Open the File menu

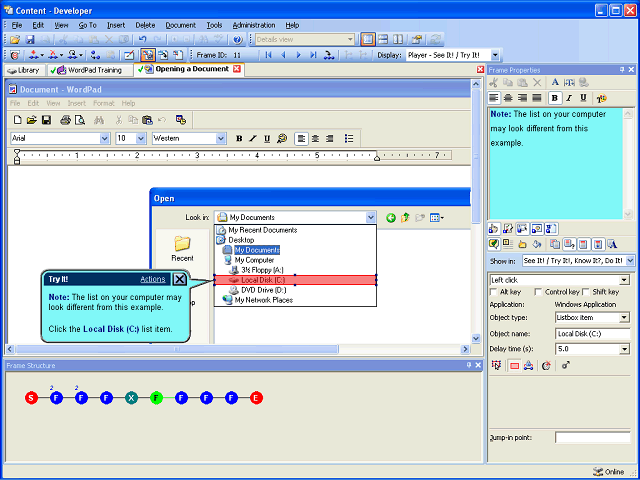17,25
